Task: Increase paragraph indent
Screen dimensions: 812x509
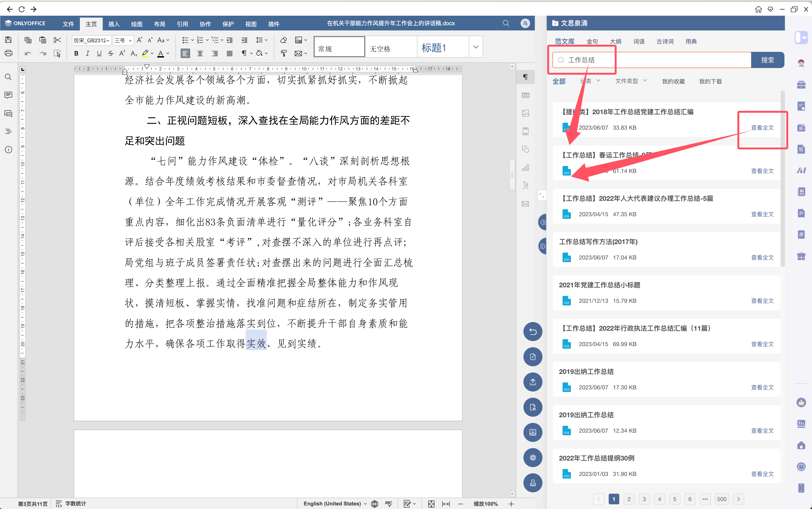Action: click(x=245, y=40)
